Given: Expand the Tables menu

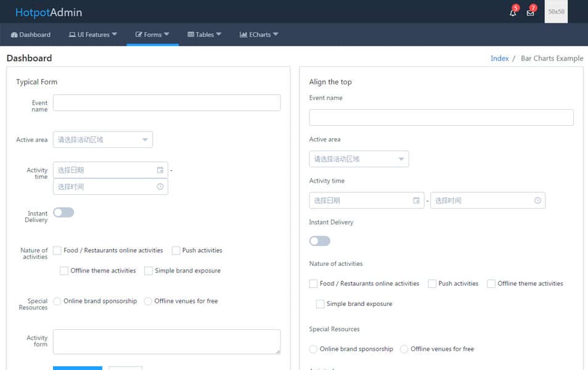Looking at the screenshot, I should [x=205, y=35].
